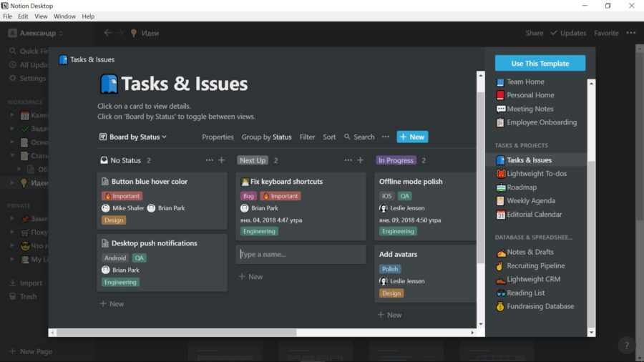Select the Tasks & Issues template in list

click(536, 160)
